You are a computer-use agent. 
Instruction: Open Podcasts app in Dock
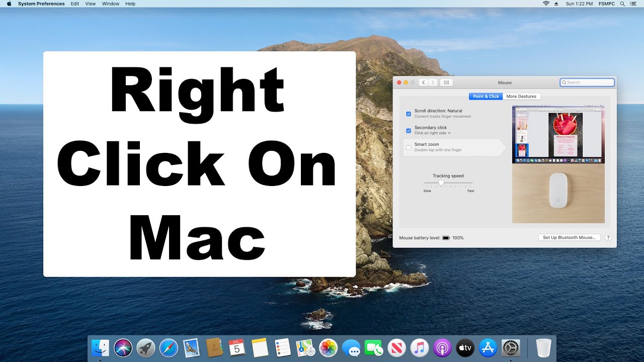click(442, 347)
